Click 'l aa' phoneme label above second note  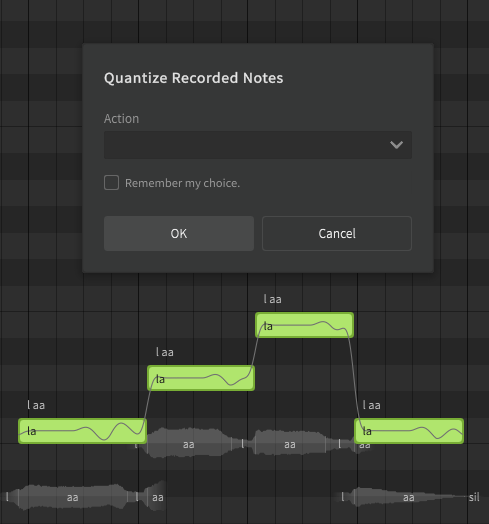(165, 352)
